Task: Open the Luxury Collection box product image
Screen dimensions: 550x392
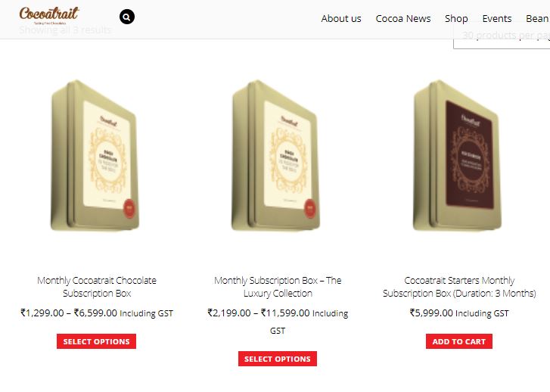Action: [276, 156]
